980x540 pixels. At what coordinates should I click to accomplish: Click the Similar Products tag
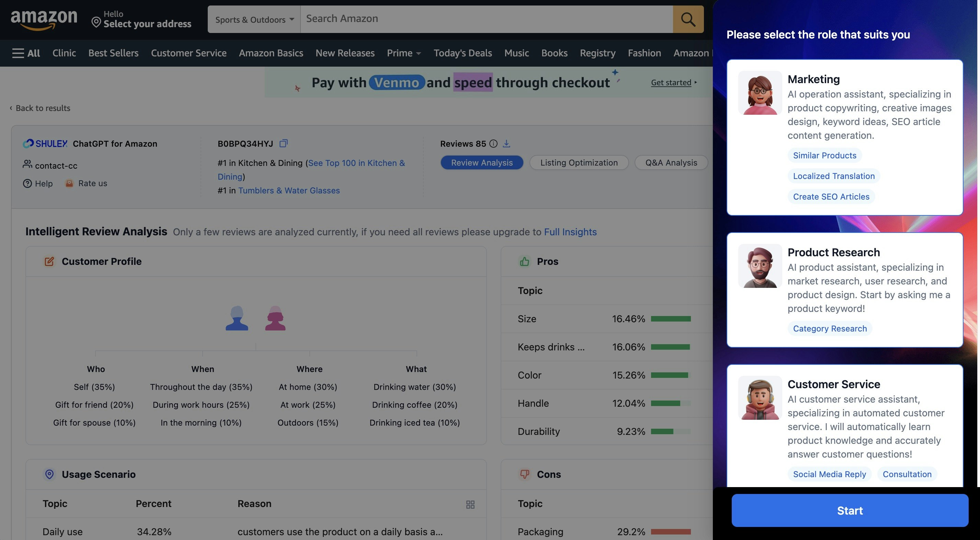[x=824, y=155]
